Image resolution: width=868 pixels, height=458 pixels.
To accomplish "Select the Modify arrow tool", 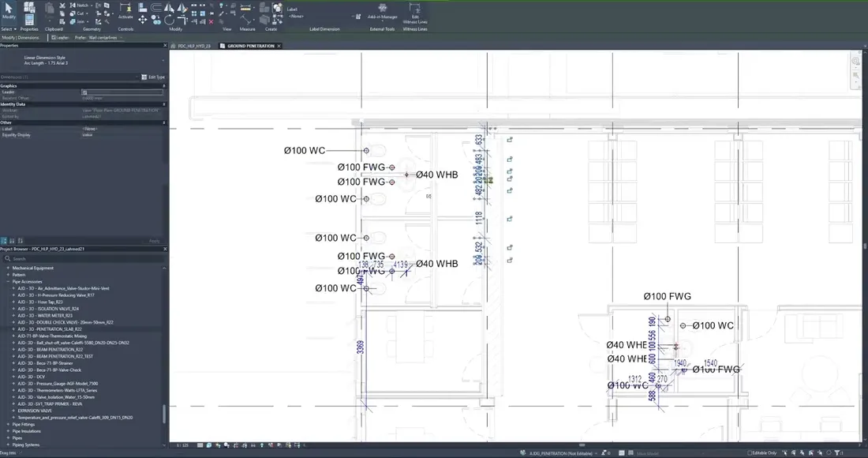I will pos(9,10).
